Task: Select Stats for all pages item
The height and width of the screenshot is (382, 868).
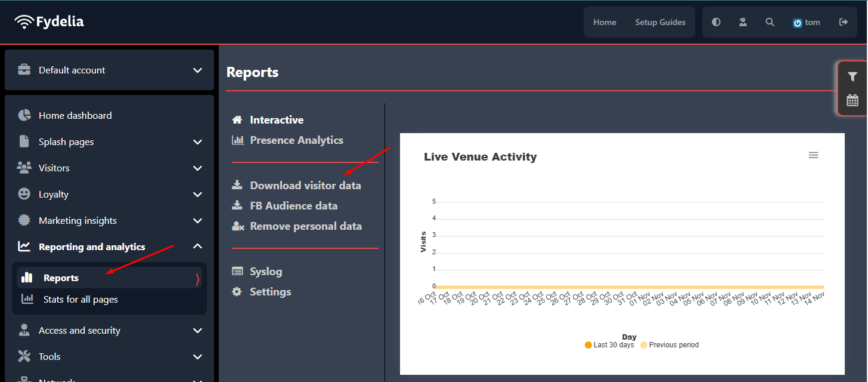Action: 80,299
